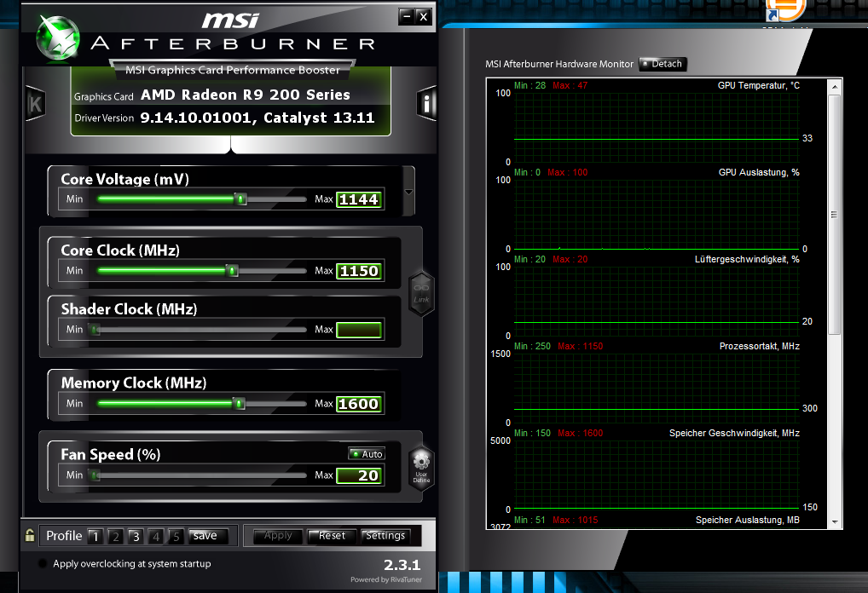
Task: Select profile slot 4
Action: [156, 536]
